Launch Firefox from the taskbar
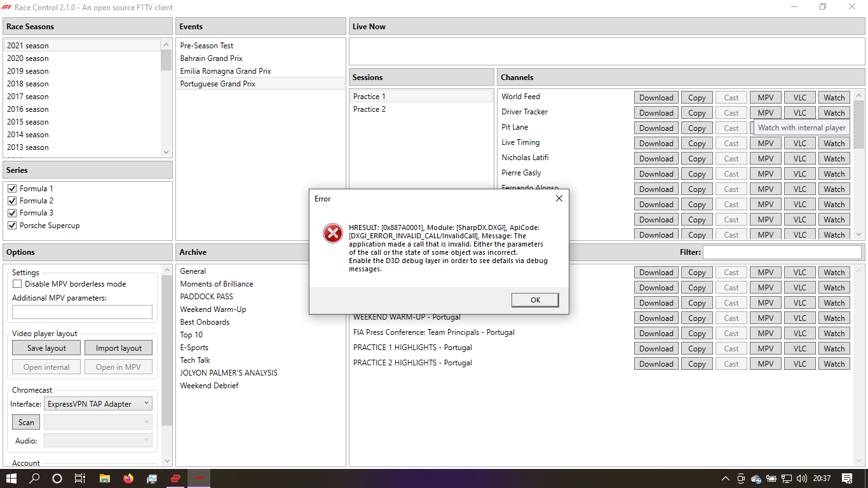The image size is (868, 488). [128, 478]
